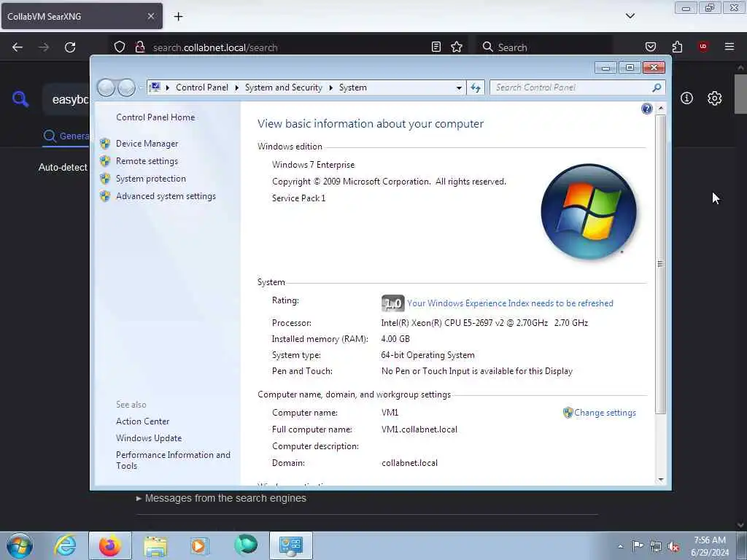
Task: Click the Control Panel scroll down arrow
Action: (x=660, y=480)
